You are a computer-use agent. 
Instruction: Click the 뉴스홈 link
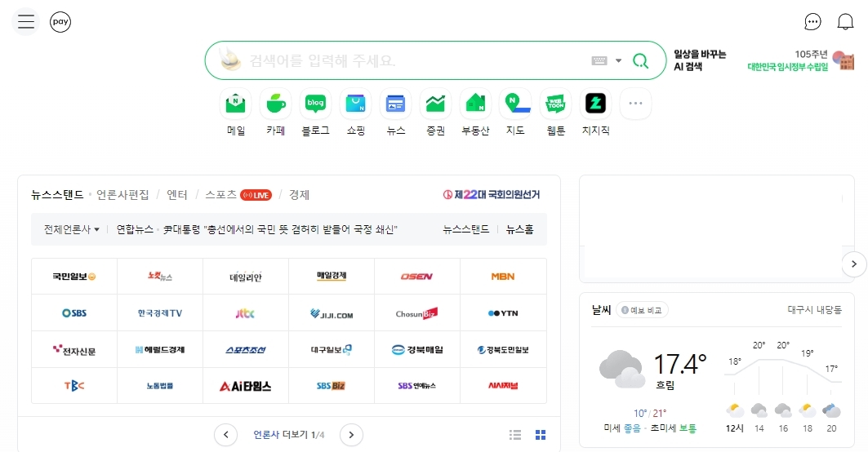[520, 229]
